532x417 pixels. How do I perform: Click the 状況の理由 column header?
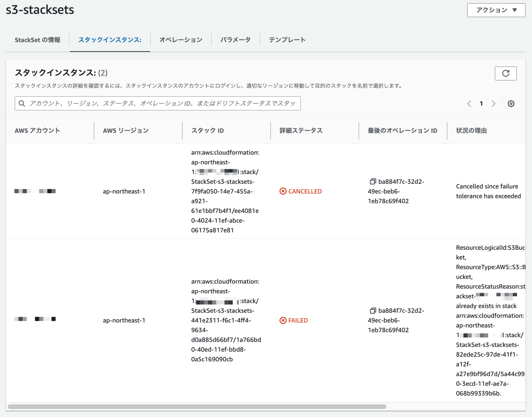[x=471, y=130]
